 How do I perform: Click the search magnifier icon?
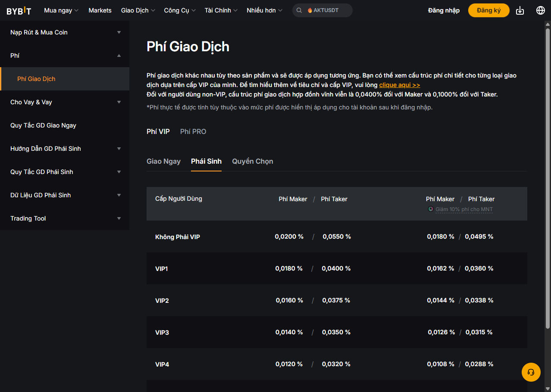pos(299,10)
